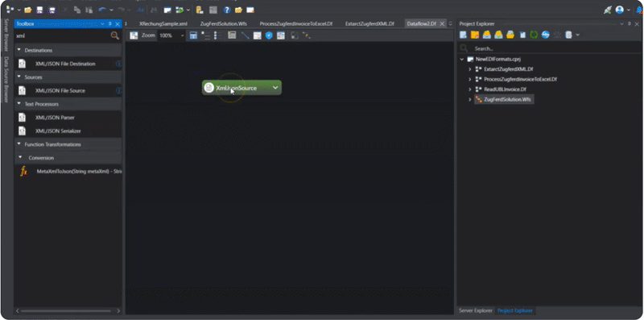Image resolution: width=644 pixels, height=320 pixels.
Task: Select the XmlJsonSource object on canvas
Action: point(242,88)
